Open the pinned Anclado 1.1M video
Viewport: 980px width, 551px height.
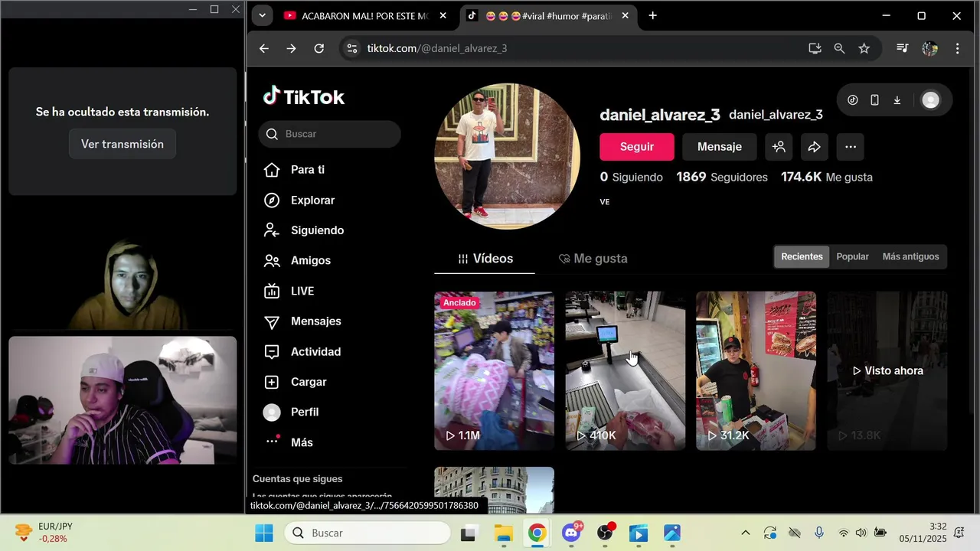pyautogui.click(x=494, y=370)
